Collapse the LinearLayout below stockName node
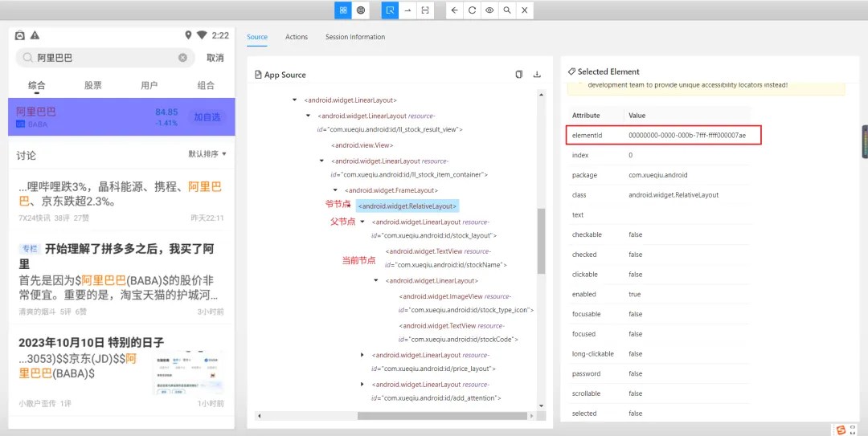 click(376, 280)
